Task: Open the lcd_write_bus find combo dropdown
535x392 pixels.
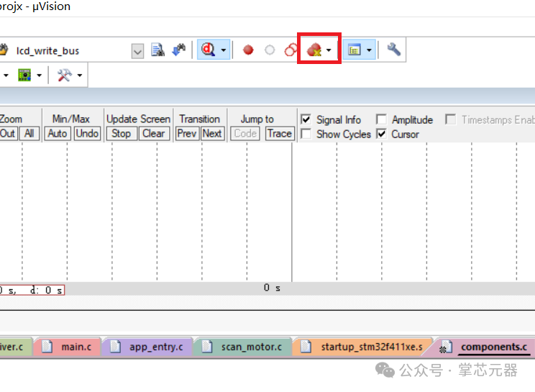Action: click(137, 51)
